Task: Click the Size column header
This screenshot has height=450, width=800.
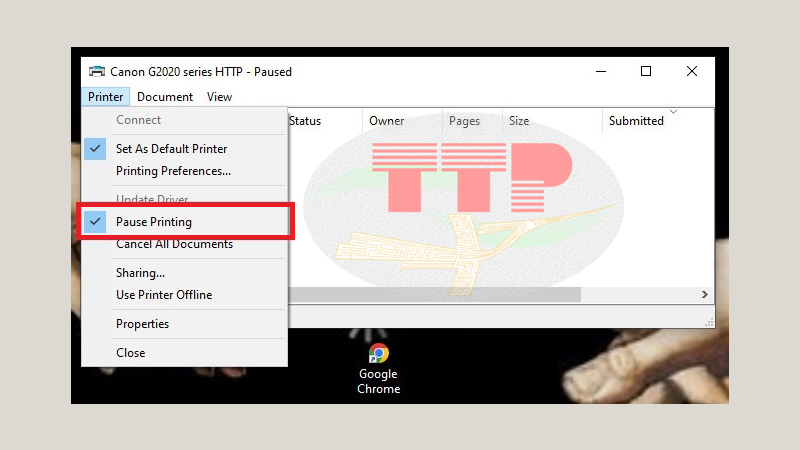Action: click(x=519, y=121)
